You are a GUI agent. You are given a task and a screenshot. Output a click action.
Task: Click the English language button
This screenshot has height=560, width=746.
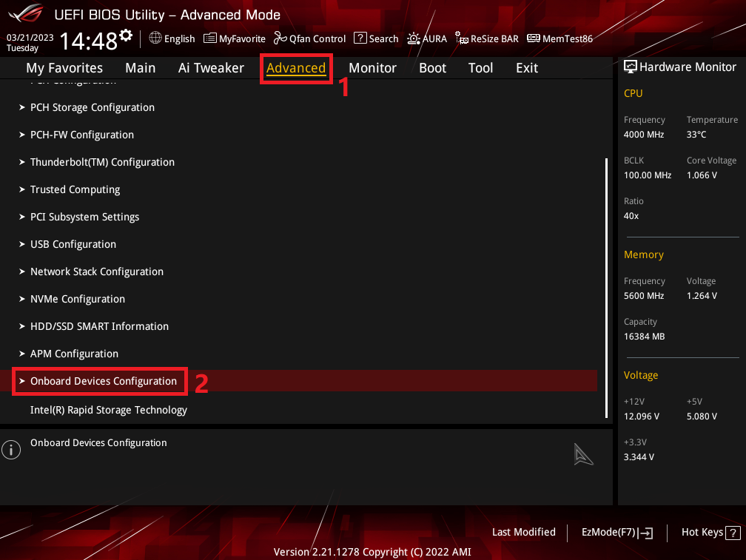[x=172, y=38]
